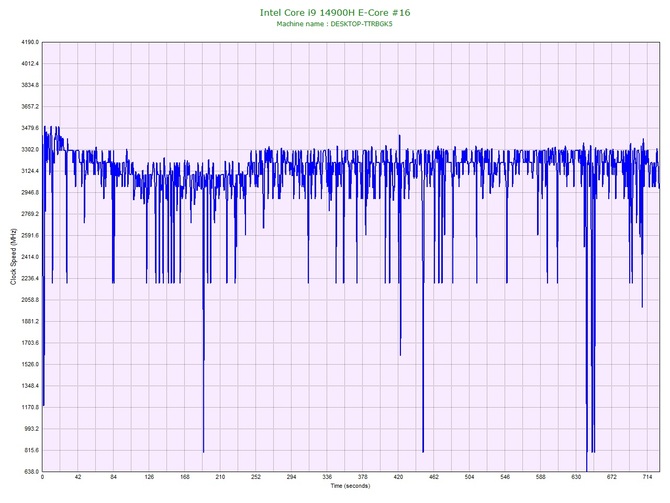Screen dimensions: 670x503
Task: Click the x-axis tick label 378
Action: pyautogui.click(x=363, y=477)
